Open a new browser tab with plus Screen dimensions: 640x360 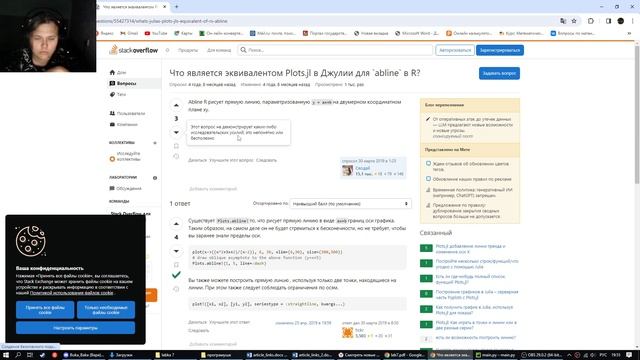click(176, 7)
